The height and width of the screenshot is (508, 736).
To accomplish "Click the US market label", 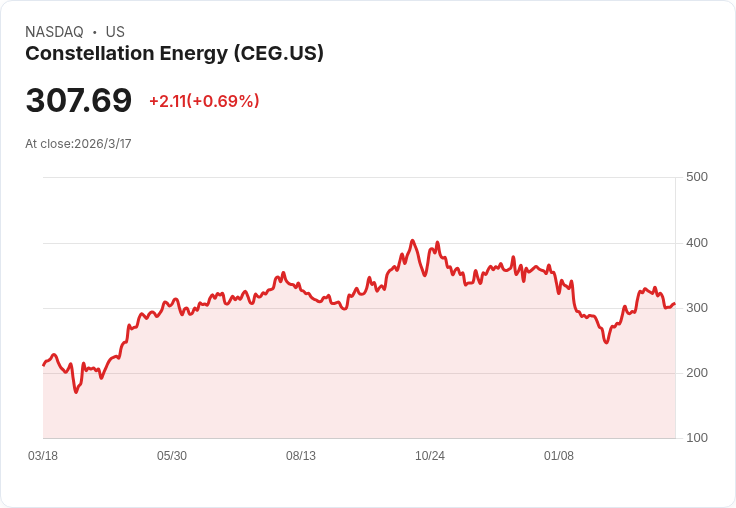I will point(115,32).
